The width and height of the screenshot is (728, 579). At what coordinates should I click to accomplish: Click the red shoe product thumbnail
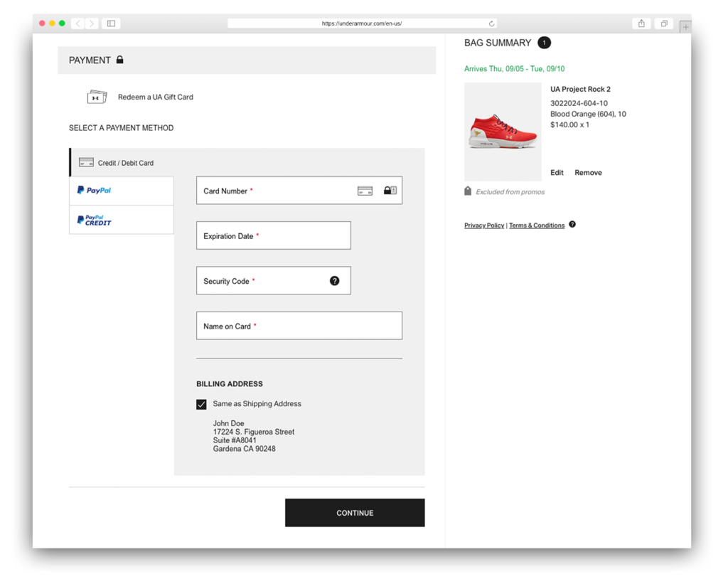click(x=503, y=132)
